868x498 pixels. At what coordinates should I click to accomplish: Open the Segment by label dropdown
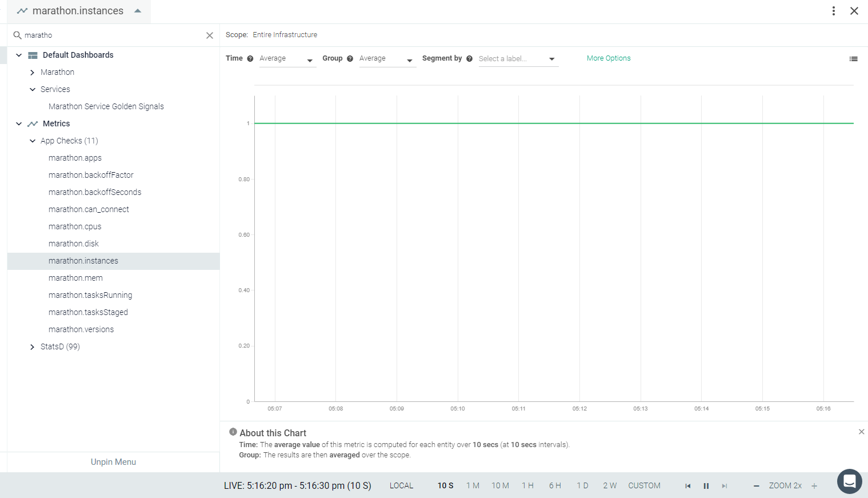[518, 59]
